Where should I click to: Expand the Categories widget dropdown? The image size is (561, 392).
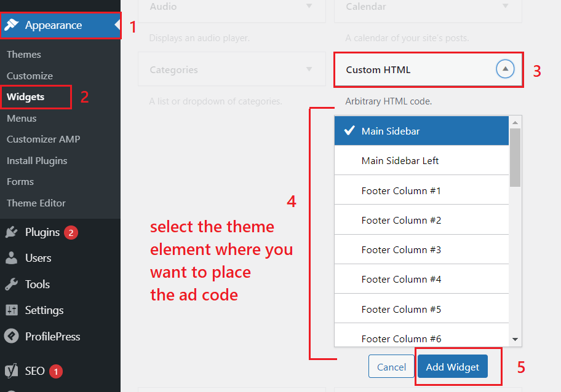click(x=309, y=69)
